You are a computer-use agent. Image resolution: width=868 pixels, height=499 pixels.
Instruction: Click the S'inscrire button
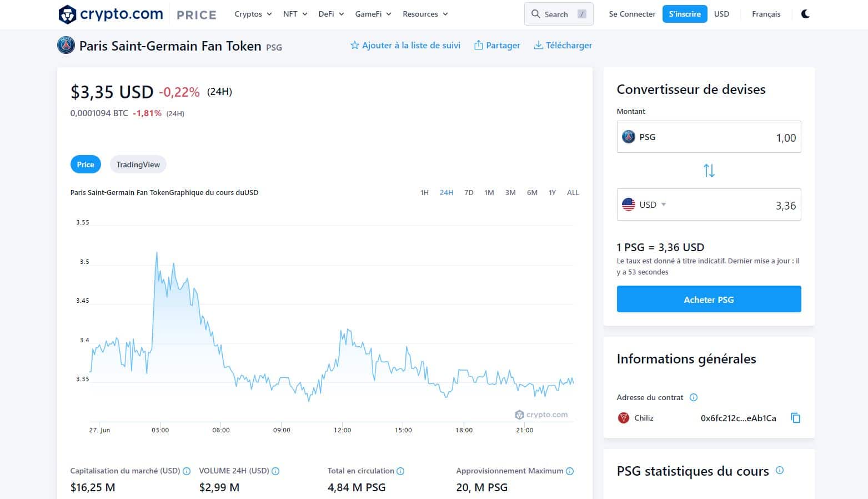pyautogui.click(x=685, y=14)
